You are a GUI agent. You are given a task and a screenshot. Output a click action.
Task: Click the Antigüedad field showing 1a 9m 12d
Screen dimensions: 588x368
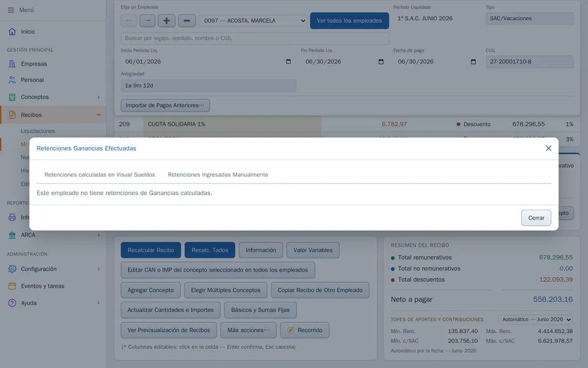[x=208, y=86]
